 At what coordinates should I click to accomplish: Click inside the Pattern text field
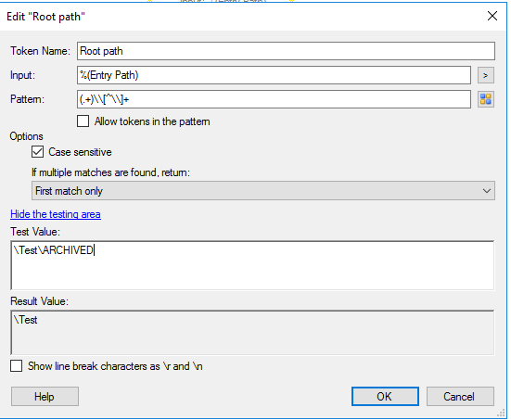pos(274,99)
